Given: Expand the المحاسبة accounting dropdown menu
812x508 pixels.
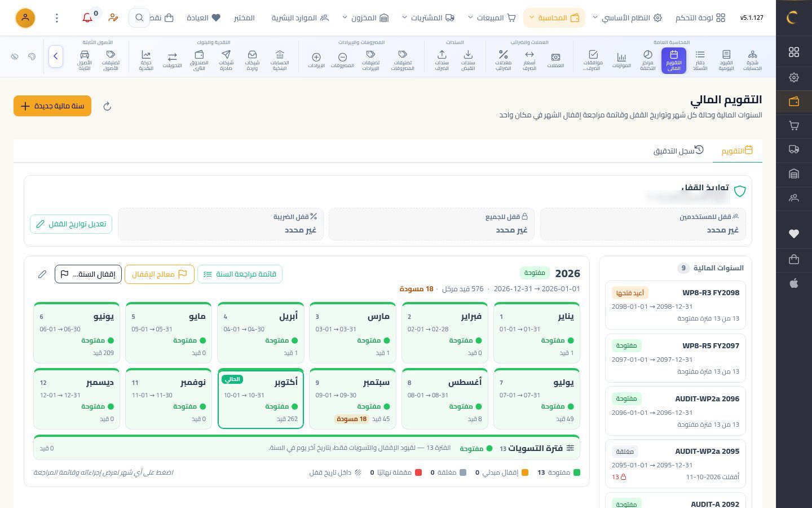Looking at the screenshot, I should coord(554,18).
